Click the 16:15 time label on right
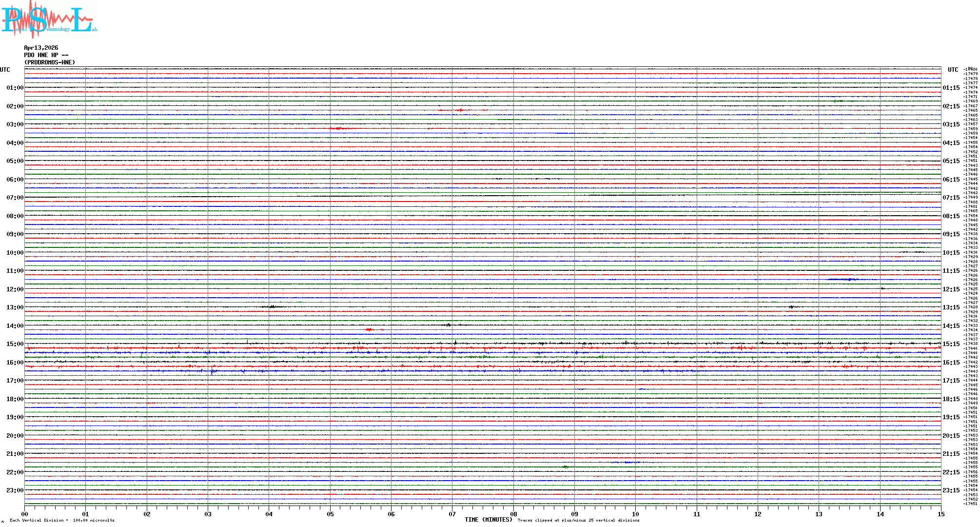The width and height of the screenshot is (980, 527). pyautogui.click(x=951, y=363)
